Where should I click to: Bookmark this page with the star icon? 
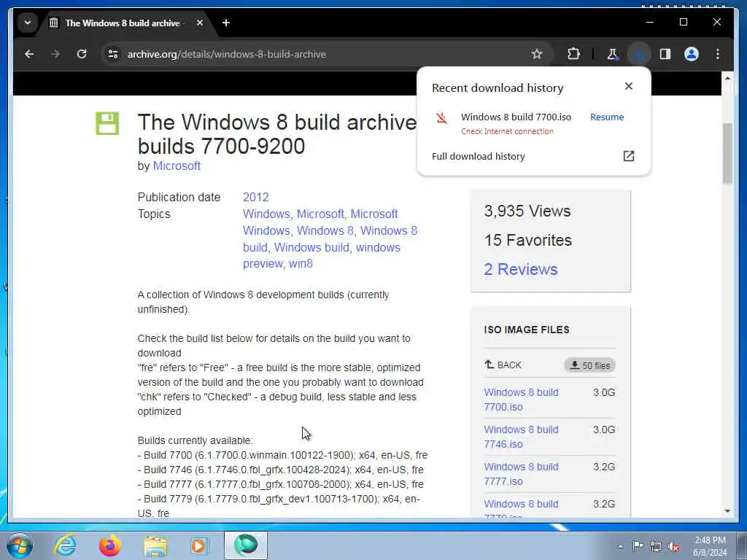click(x=537, y=54)
